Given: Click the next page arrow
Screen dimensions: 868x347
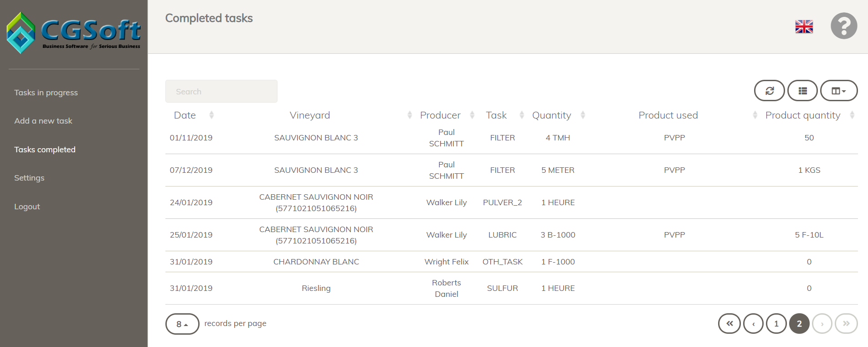Looking at the screenshot, I should click(x=822, y=324).
